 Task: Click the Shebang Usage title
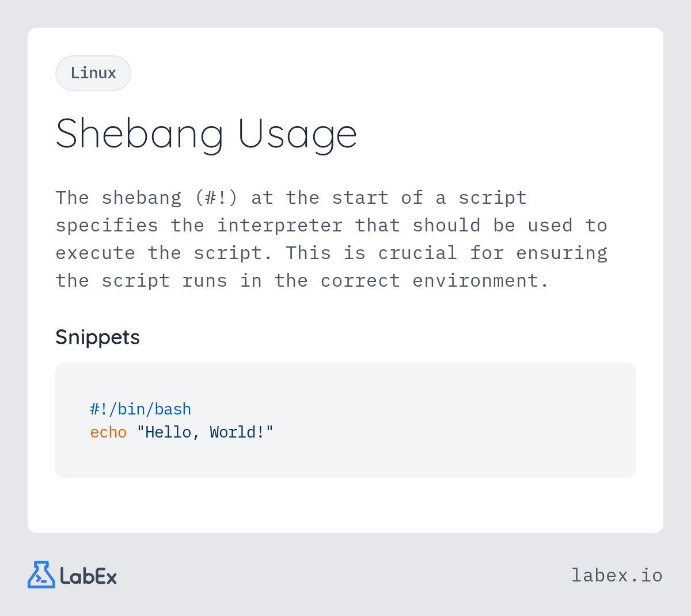206,135
